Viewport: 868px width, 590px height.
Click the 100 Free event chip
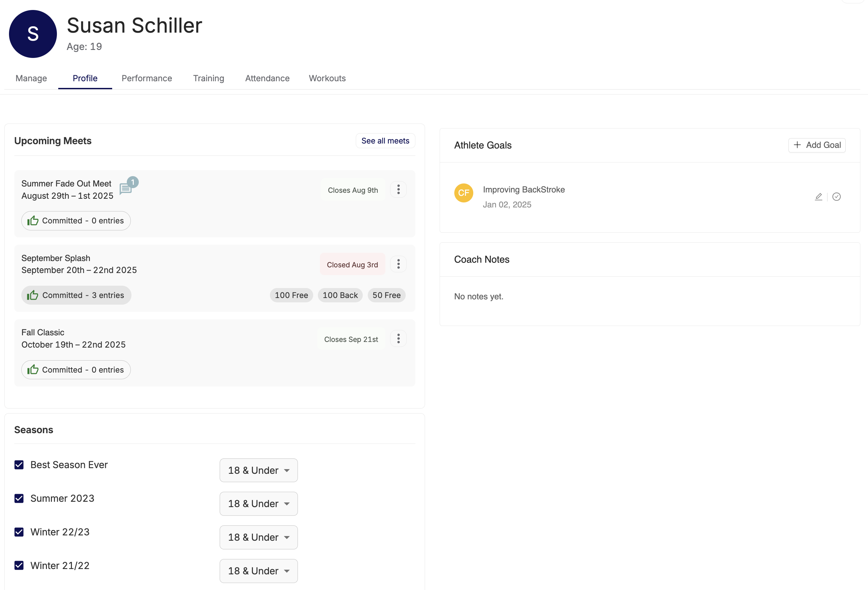click(291, 295)
